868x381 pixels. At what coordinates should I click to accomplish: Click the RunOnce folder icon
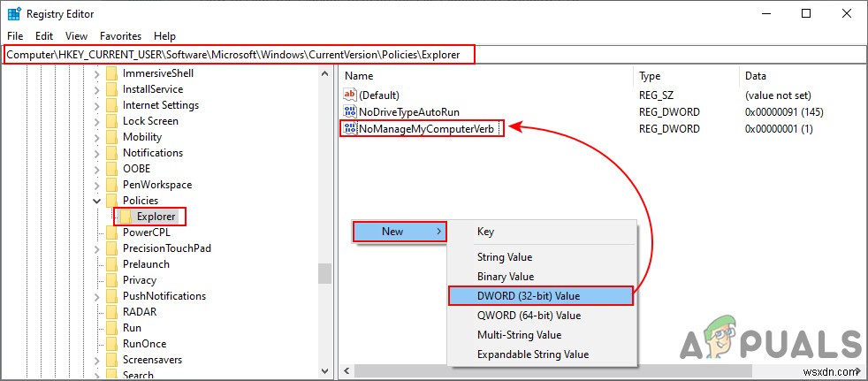tap(112, 345)
